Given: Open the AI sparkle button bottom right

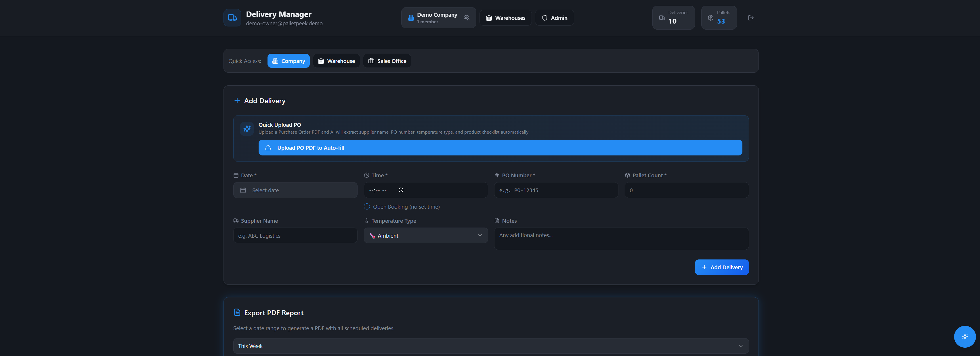Looking at the screenshot, I should coord(965,337).
